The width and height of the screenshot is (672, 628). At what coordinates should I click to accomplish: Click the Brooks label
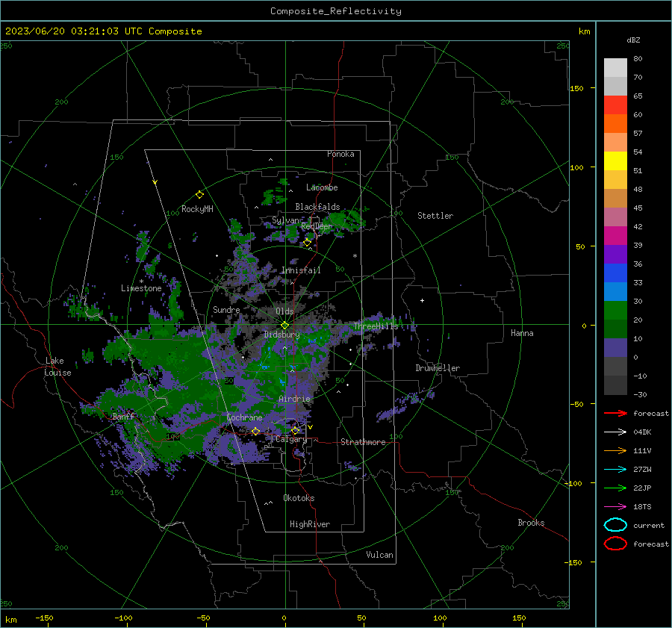531,523
